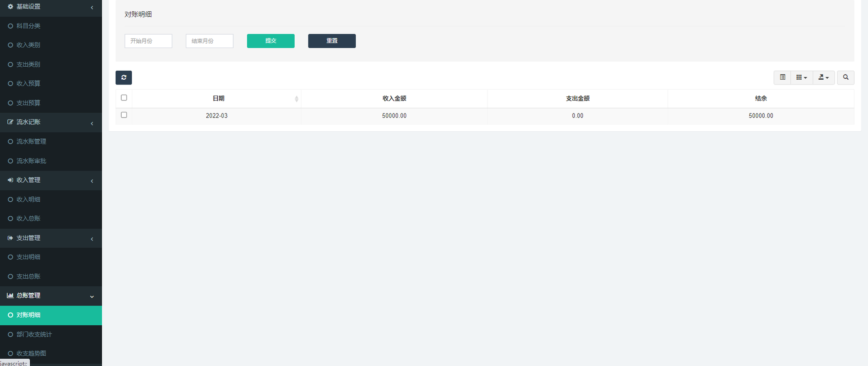Tick the select-all checkbox in table header
Image resolution: width=868 pixels, height=366 pixels.
tap(124, 98)
